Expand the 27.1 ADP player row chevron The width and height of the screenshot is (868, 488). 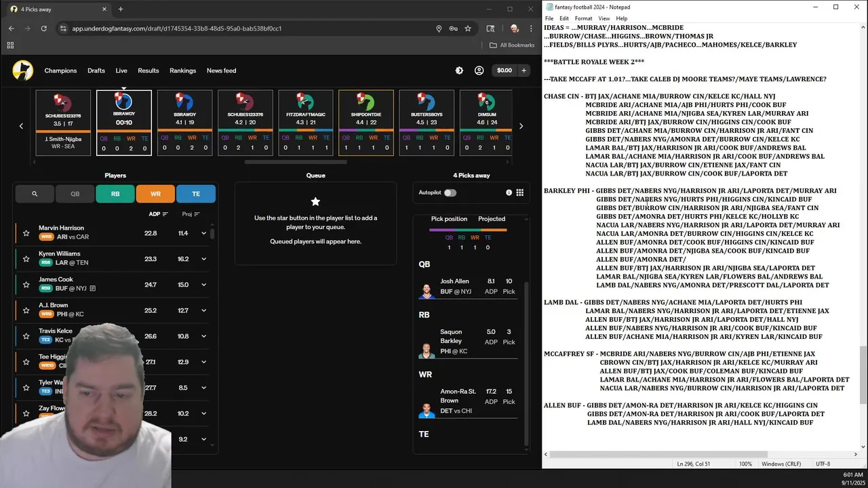[203, 362]
